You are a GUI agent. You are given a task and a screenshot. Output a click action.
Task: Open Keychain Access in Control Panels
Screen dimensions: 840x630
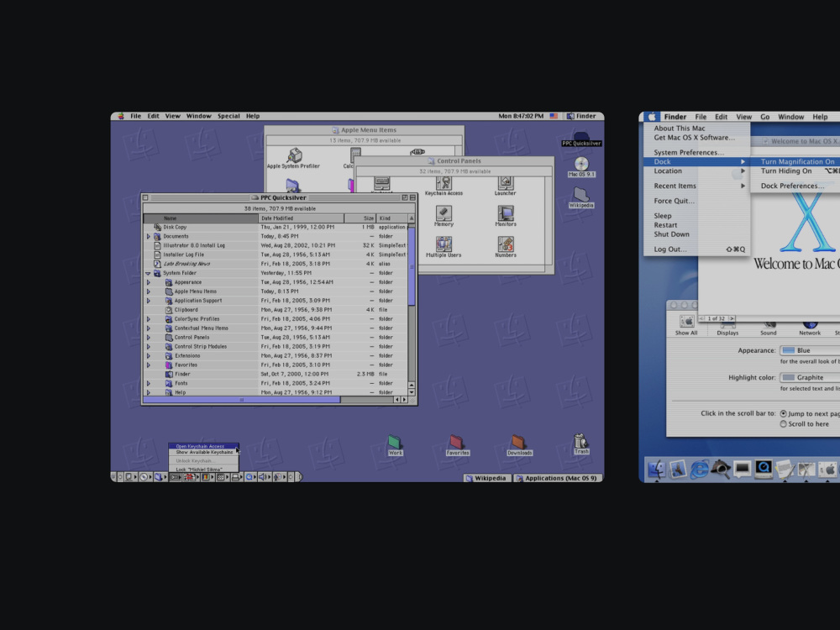click(444, 184)
